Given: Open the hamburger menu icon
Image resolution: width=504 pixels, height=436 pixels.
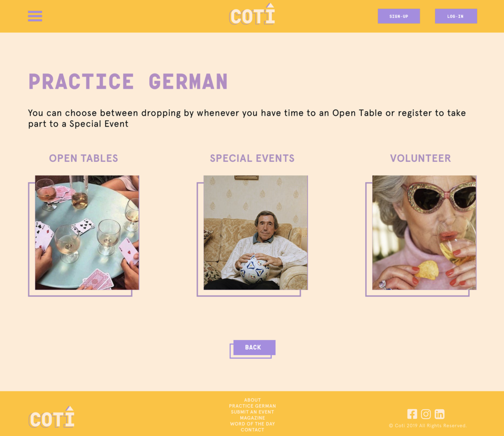Looking at the screenshot, I should [35, 16].
